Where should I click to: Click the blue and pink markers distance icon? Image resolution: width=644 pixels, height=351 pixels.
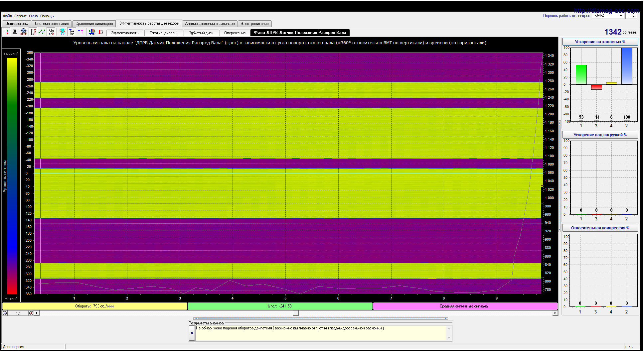pos(80,32)
